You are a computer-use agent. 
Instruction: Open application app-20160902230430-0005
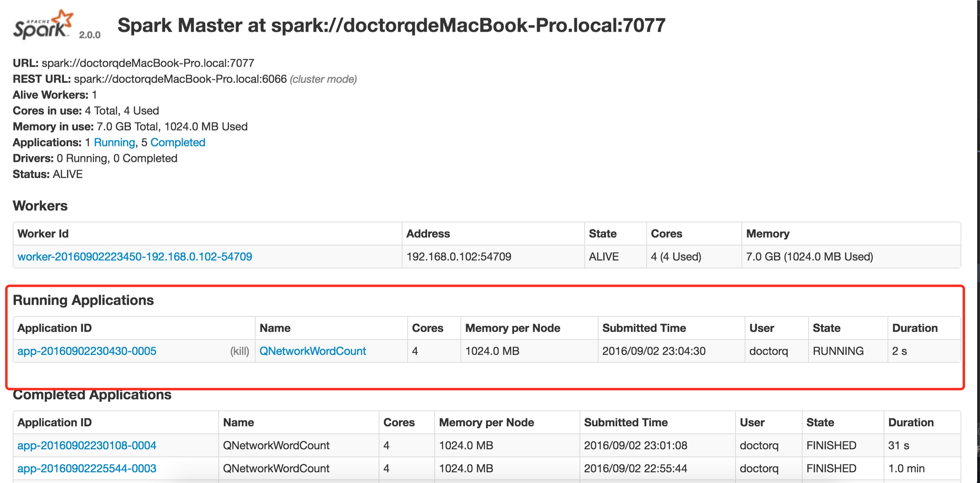(x=87, y=351)
